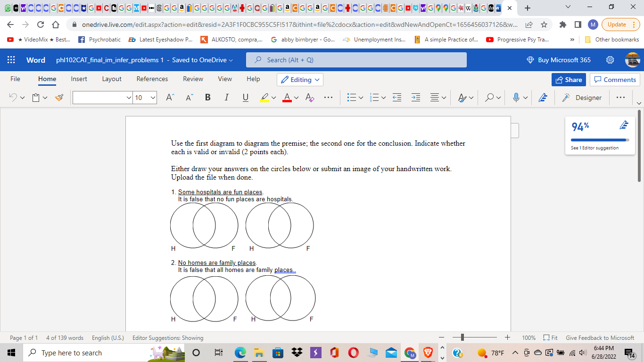The image size is (644, 362).
Task: Click the Search (Alt + Q) box
Action: pos(356,60)
